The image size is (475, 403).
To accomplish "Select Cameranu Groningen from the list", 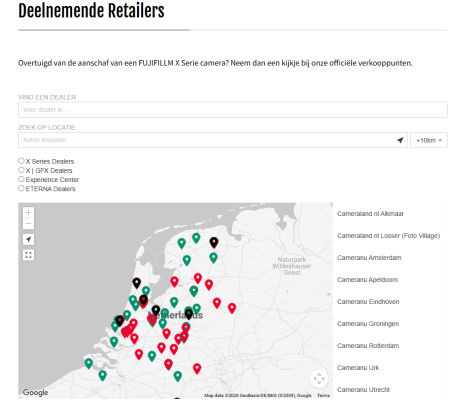I will click(368, 324).
